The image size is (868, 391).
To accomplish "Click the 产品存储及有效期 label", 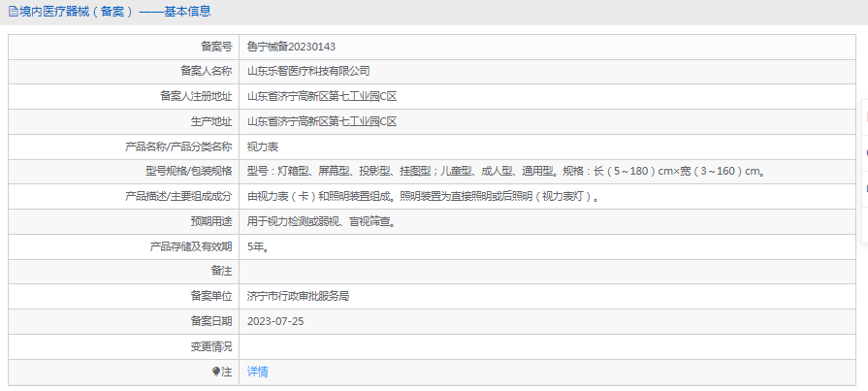I will [x=191, y=247].
